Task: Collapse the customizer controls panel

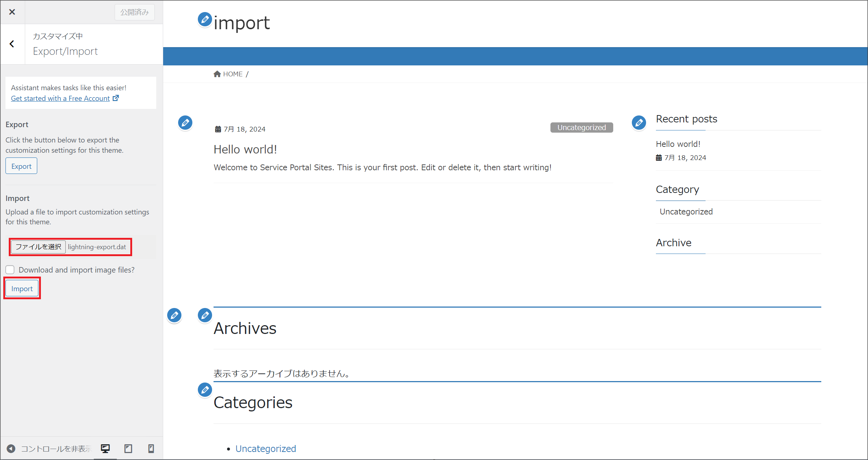Action: coord(11,448)
